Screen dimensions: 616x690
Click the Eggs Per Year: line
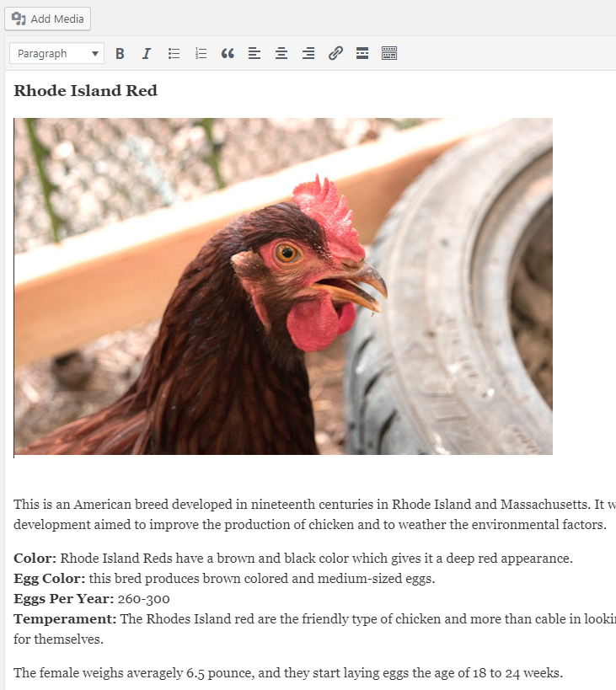91,599
